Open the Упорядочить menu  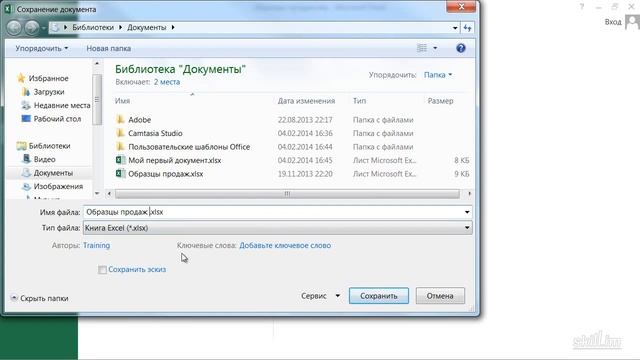pyautogui.click(x=42, y=48)
